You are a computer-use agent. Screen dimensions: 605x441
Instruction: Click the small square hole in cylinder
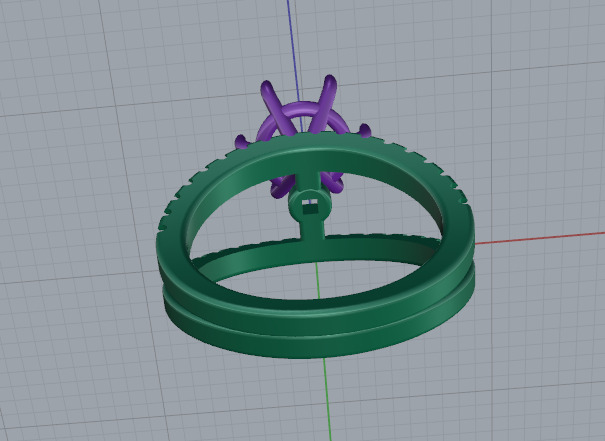click(309, 208)
